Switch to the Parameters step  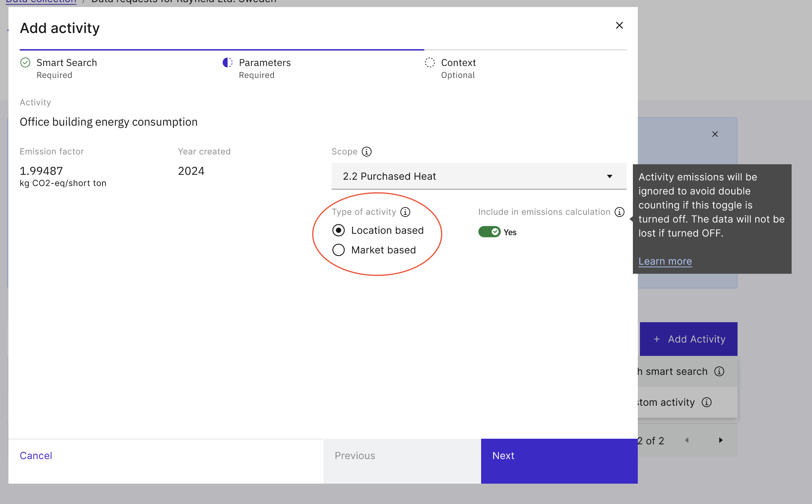click(x=264, y=63)
